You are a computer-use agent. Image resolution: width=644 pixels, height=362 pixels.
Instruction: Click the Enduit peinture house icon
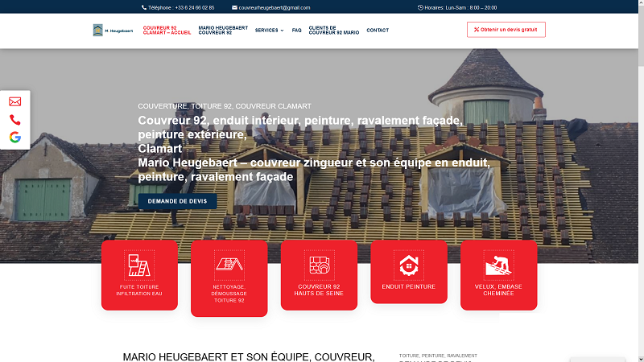(409, 265)
